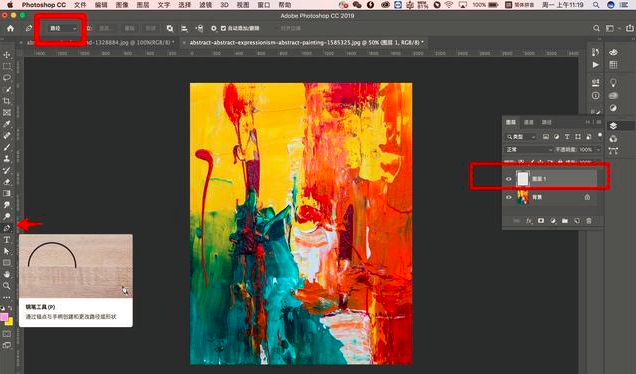Select the Eyedropper tool

pos(7,124)
